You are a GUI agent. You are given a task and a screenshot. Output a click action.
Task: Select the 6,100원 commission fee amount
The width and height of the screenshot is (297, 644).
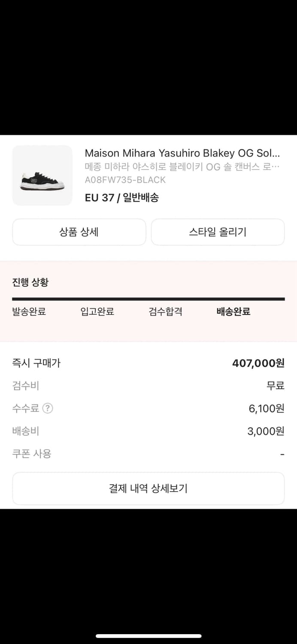point(265,408)
